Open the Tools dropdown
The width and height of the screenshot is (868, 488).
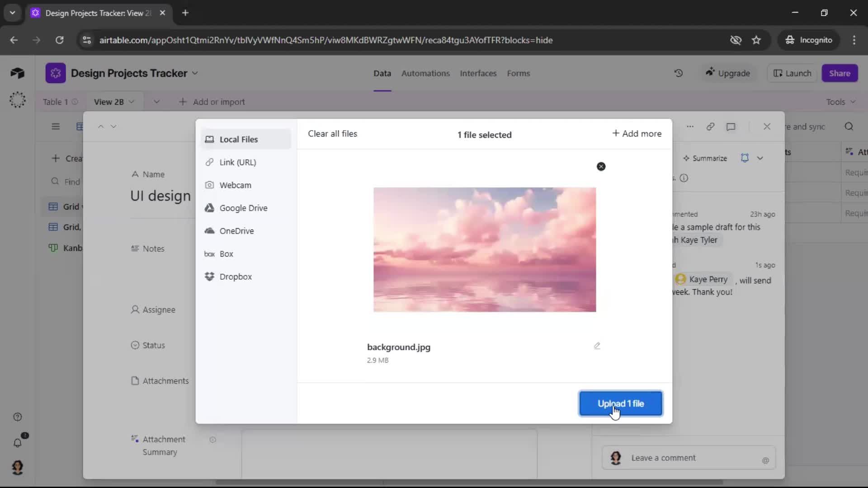pyautogui.click(x=840, y=102)
